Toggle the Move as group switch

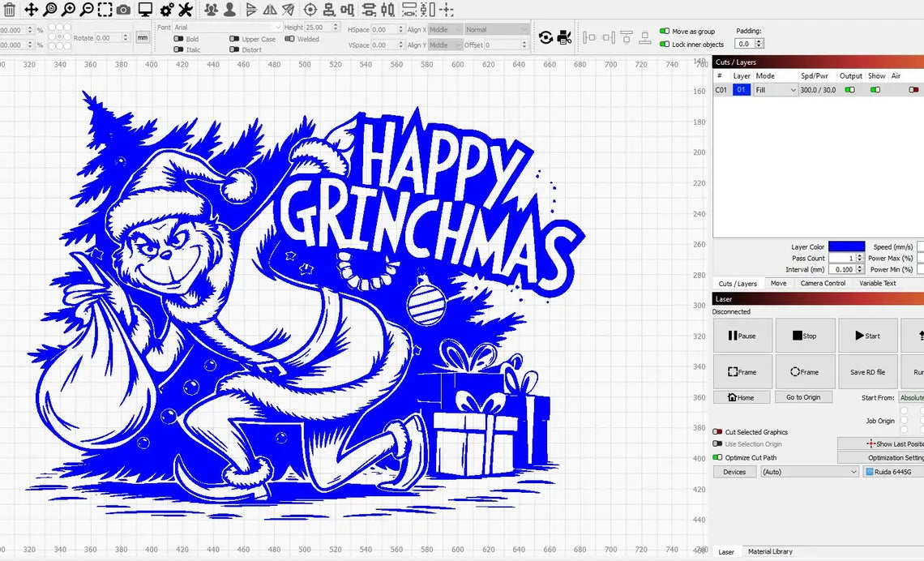[665, 32]
